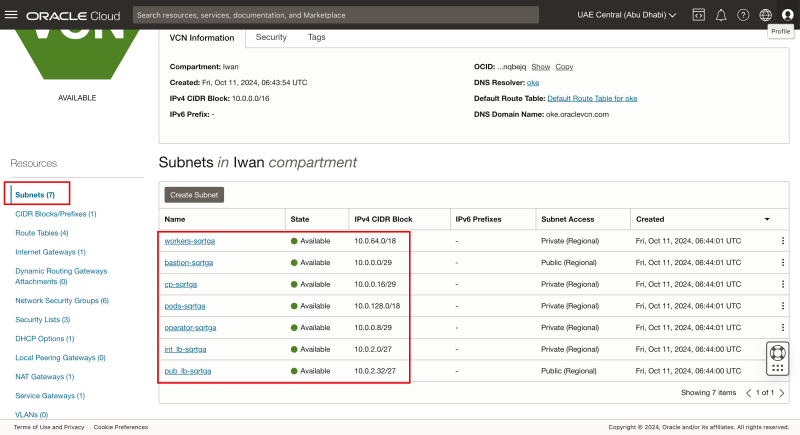Sort table by Created column arrow
This screenshot has height=435, width=800.
click(767, 218)
